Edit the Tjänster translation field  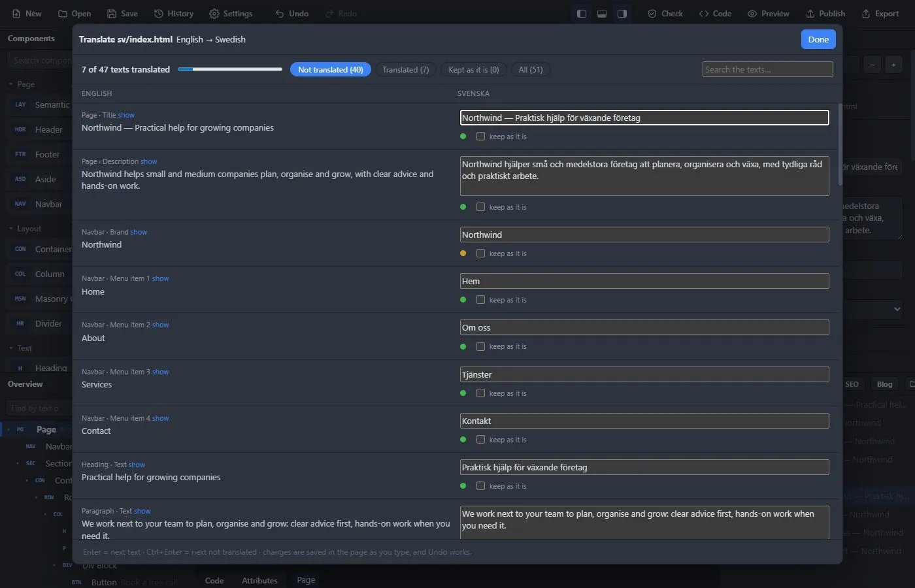[644, 374]
